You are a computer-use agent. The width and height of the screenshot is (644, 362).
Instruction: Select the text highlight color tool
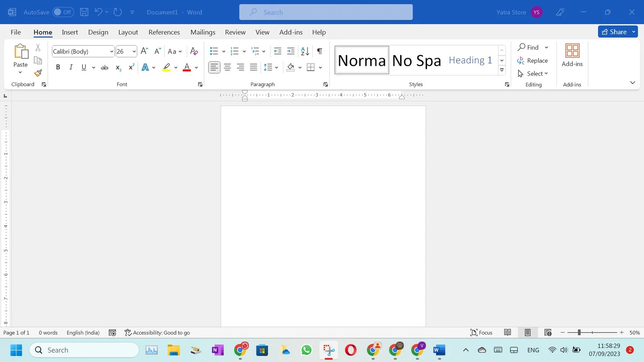point(166,67)
